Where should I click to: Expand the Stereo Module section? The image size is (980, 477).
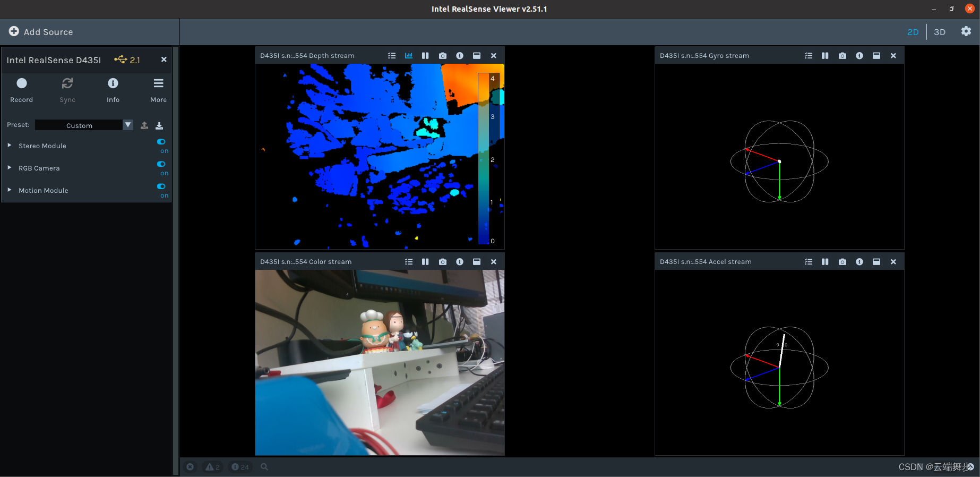[10, 145]
